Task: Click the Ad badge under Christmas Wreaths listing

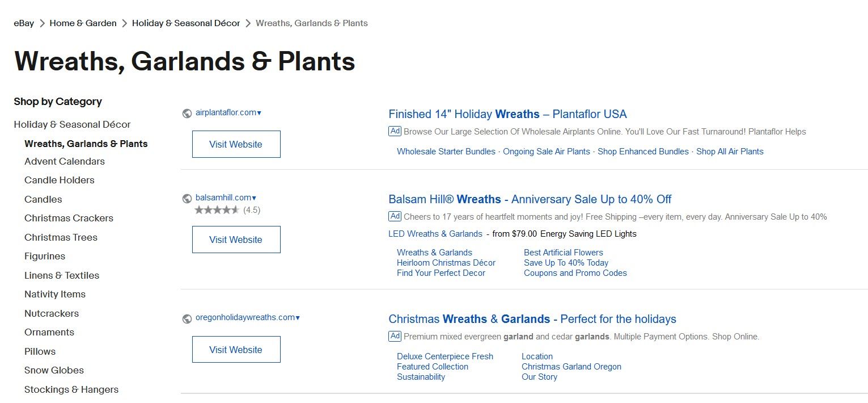Action: point(395,336)
